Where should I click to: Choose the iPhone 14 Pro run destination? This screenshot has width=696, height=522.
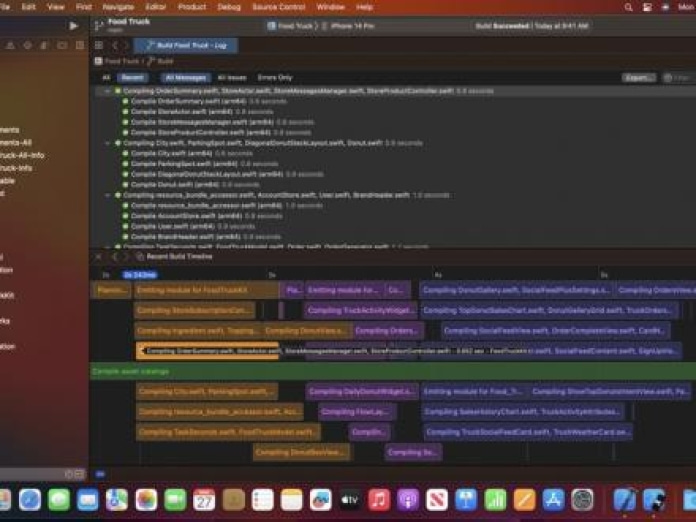[348, 26]
